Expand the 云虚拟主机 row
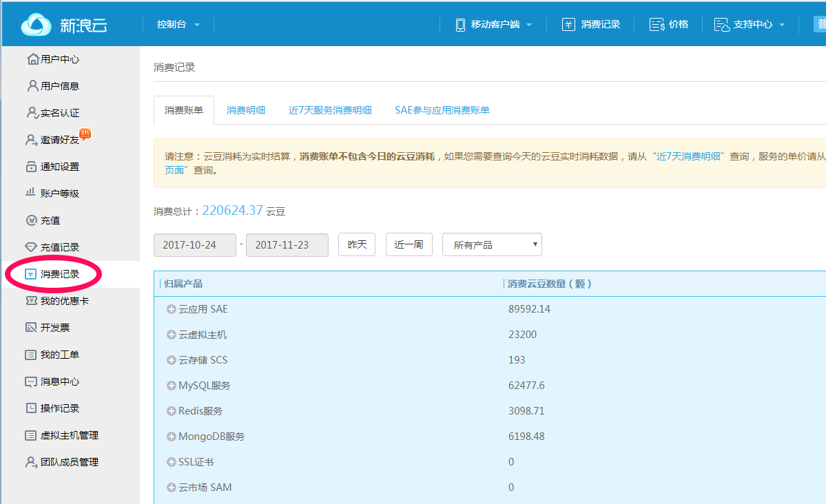Screen dimensions: 826x504 [x=172, y=335]
